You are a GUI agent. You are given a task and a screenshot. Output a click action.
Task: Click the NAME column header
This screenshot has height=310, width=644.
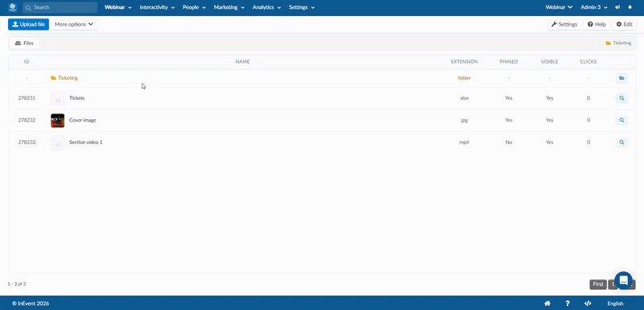coord(242,61)
